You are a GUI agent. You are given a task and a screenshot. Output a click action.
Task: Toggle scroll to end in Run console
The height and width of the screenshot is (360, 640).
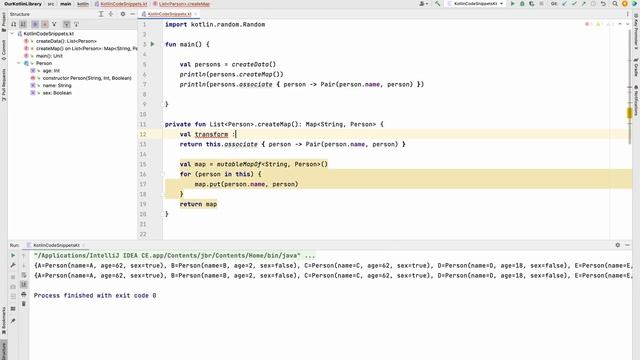[24, 284]
